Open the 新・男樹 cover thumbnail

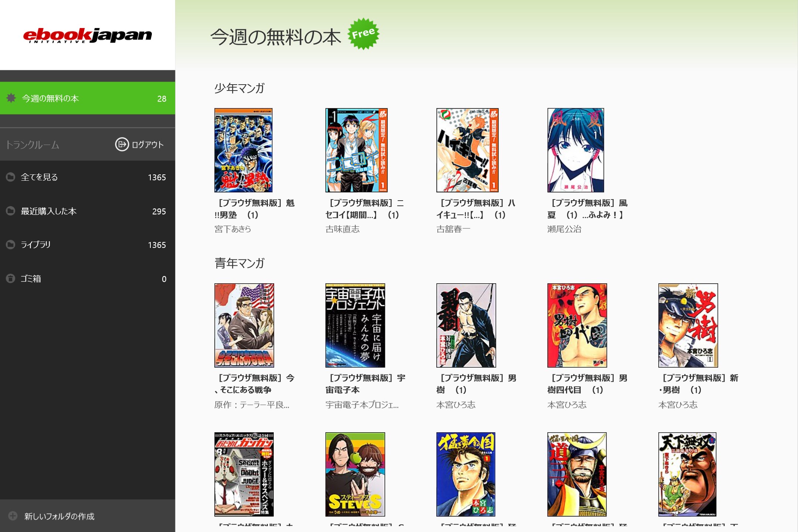point(688,325)
